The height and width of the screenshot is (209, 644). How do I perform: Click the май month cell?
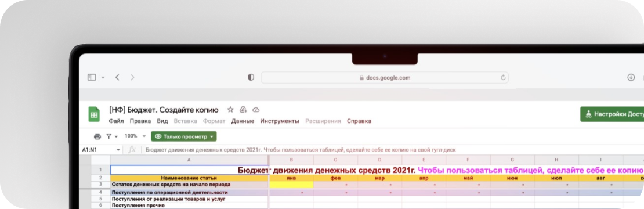pyautogui.click(x=468, y=178)
